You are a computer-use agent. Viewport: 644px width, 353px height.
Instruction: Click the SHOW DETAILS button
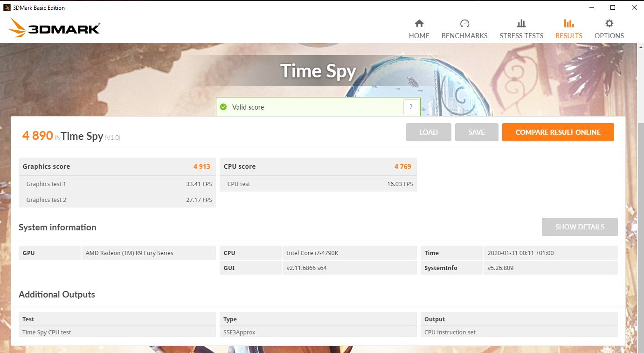580,227
